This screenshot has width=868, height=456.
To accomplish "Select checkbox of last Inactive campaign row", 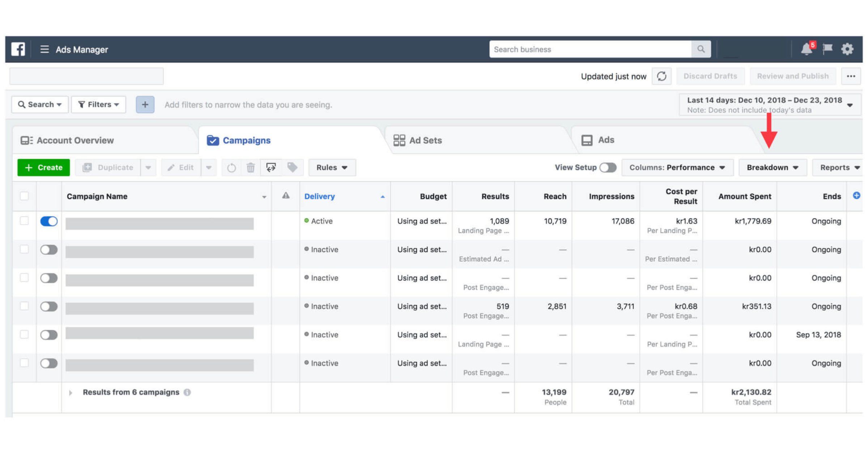I will pyautogui.click(x=24, y=363).
